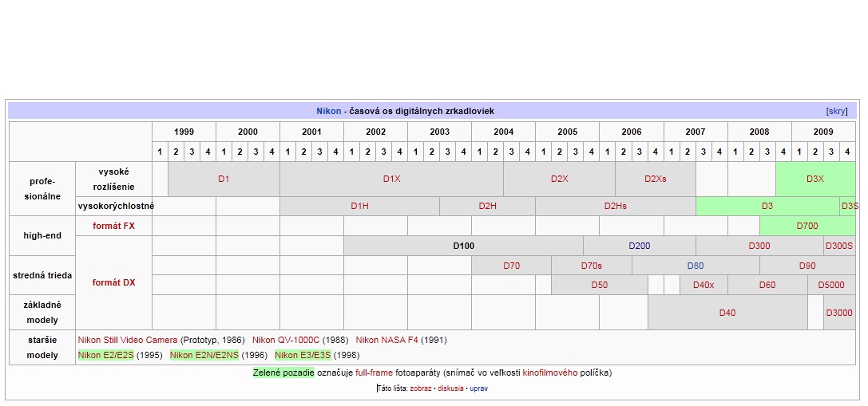The height and width of the screenshot is (406, 868).
Task: Open the D40x camera link
Action: click(704, 285)
